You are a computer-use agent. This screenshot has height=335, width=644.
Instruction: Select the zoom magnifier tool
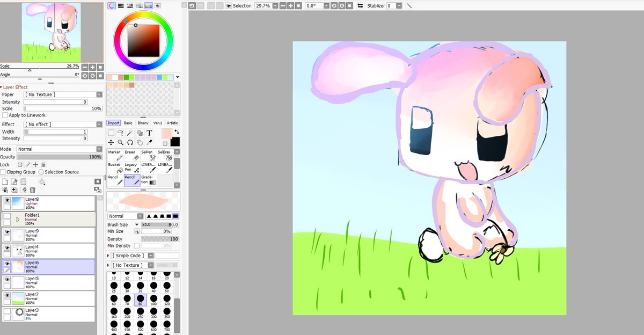coord(121,142)
